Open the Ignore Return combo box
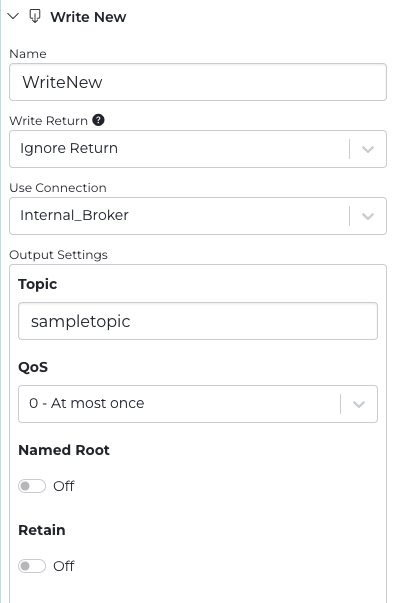Screen dimensions: 400x603 tap(198, 149)
